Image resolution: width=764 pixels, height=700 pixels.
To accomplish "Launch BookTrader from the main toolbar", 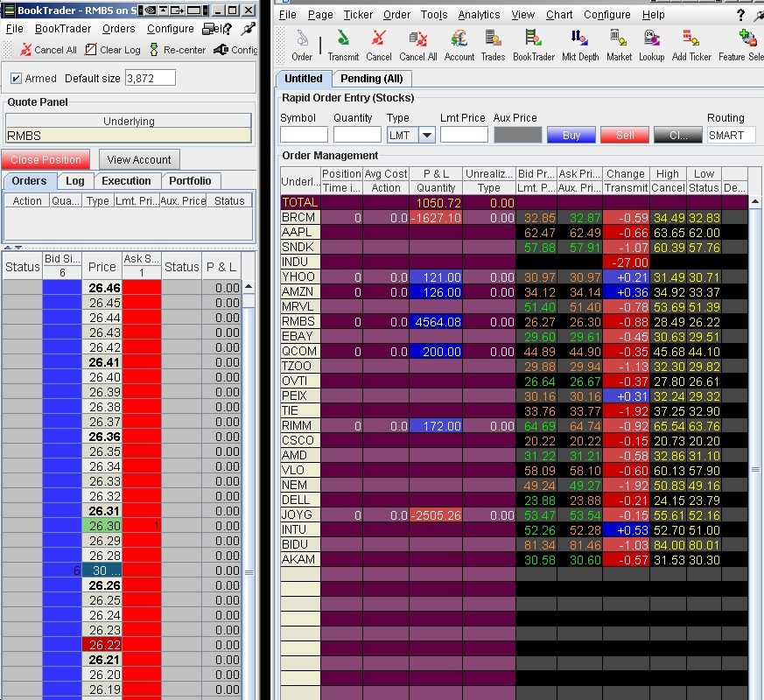I will point(533,44).
